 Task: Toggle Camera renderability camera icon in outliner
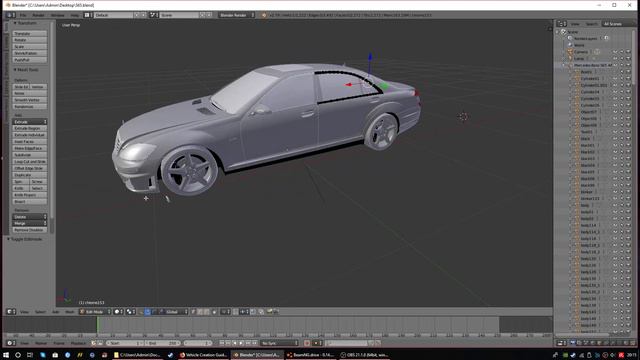pos(628,52)
